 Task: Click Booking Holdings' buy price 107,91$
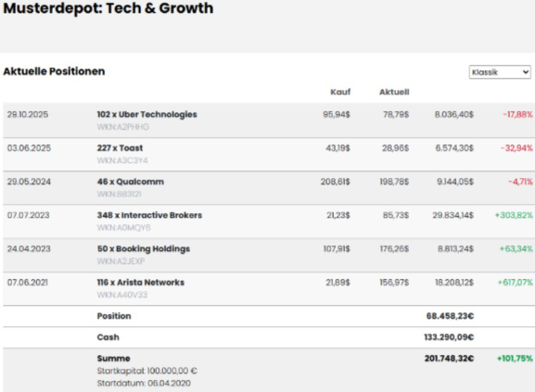(337, 248)
